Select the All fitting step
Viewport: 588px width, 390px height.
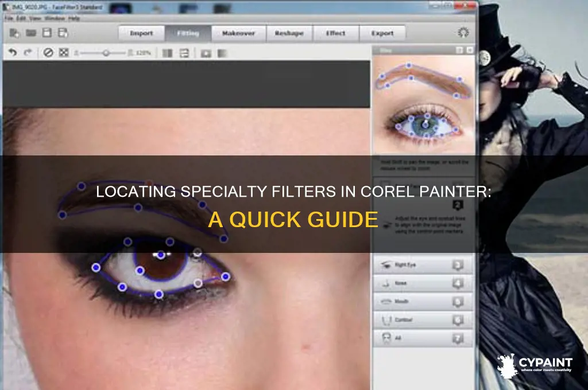coord(423,338)
